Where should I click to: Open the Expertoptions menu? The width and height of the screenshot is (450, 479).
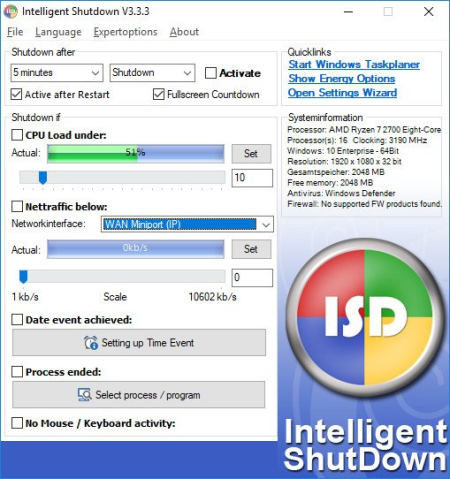pyautogui.click(x=125, y=32)
